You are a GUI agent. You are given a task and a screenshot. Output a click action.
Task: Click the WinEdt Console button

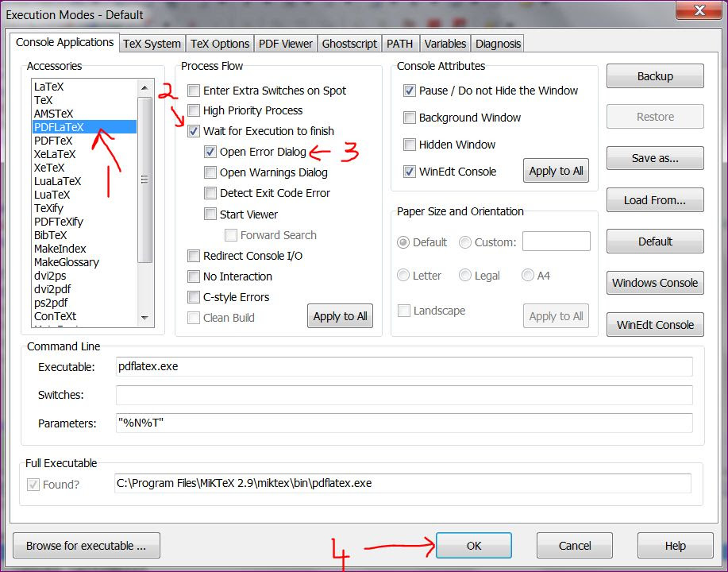tap(655, 324)
